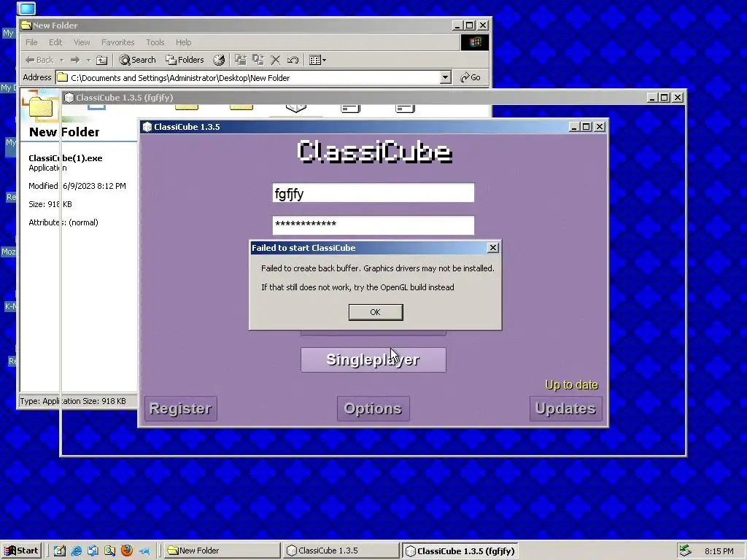
Task: Open the Favorites menu in New Folder window
Action: [117, 42]
